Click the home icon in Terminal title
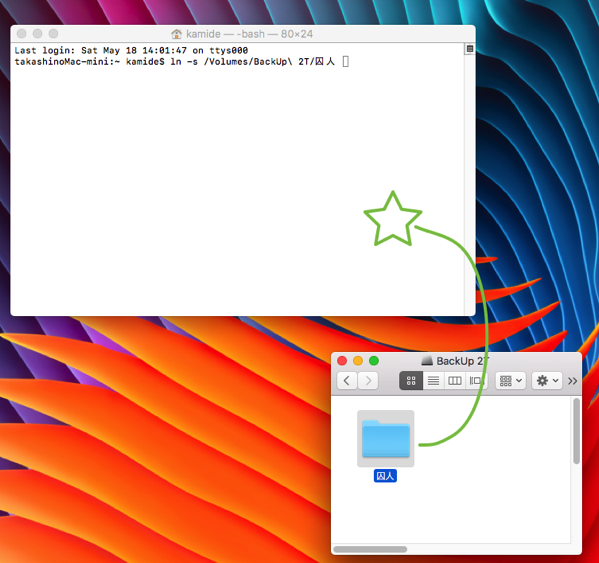This screenshot has height=563, width=599. click(176, 34)
